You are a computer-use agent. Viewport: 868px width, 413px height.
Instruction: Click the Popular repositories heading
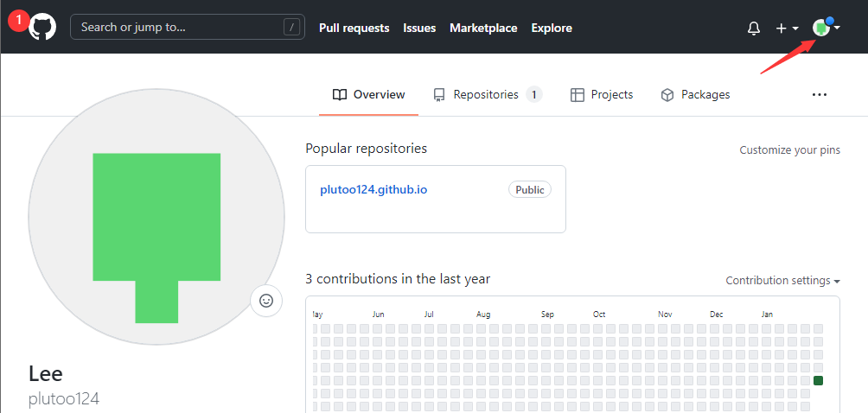coord(367,149)
